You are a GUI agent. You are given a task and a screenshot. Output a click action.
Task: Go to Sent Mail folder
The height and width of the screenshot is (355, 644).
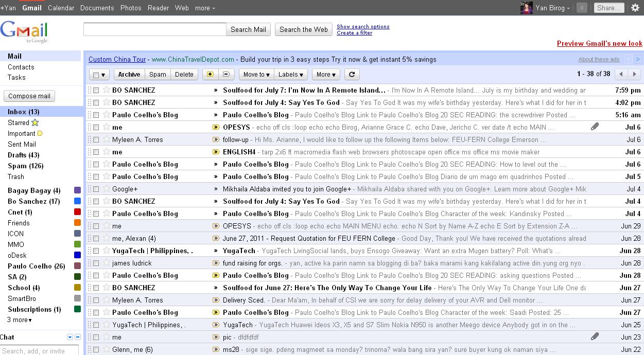coord(22,144)
